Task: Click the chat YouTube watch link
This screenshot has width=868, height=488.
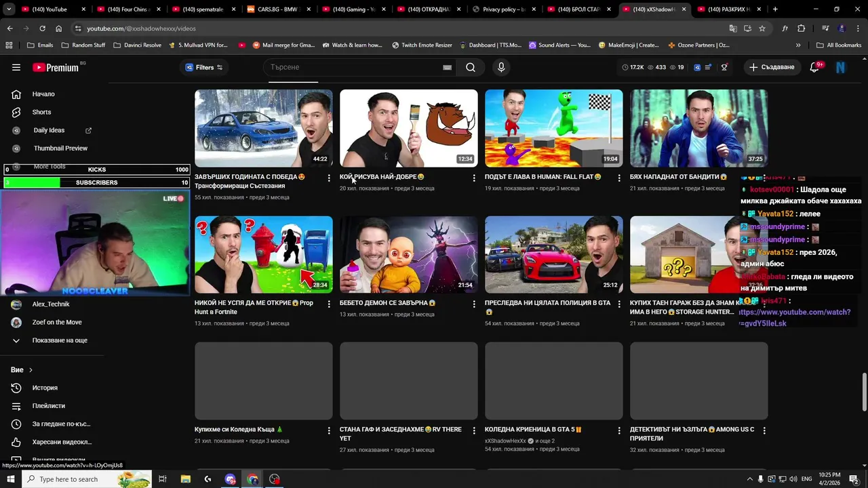Action: click(x=794, y=318)
